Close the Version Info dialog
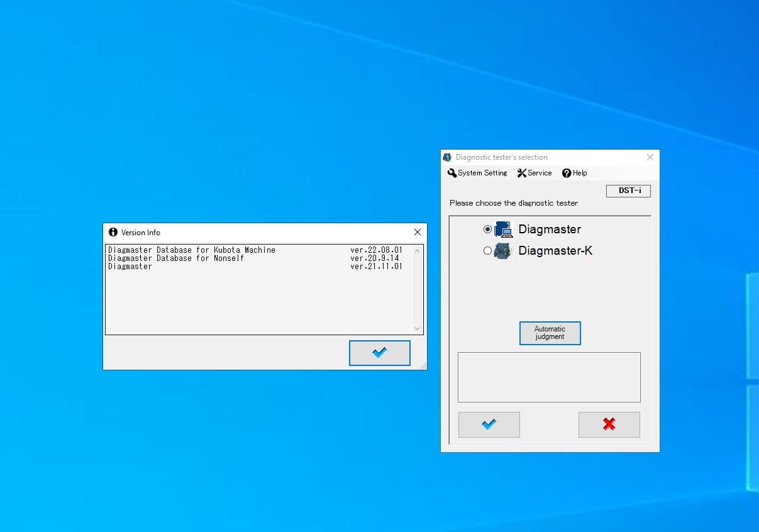The width and height of the screenshot is (759, 532). pyautogui.click(x=418, y=232)
